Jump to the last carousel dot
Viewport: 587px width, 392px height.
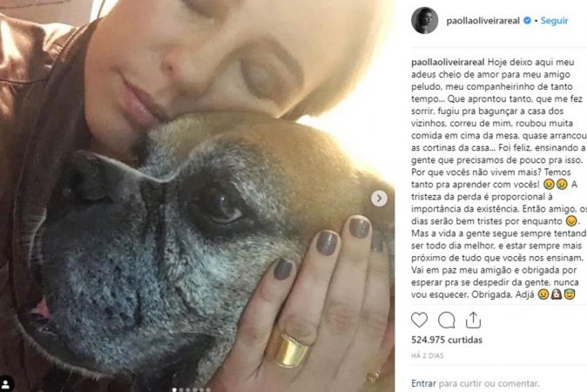[208, 389]
